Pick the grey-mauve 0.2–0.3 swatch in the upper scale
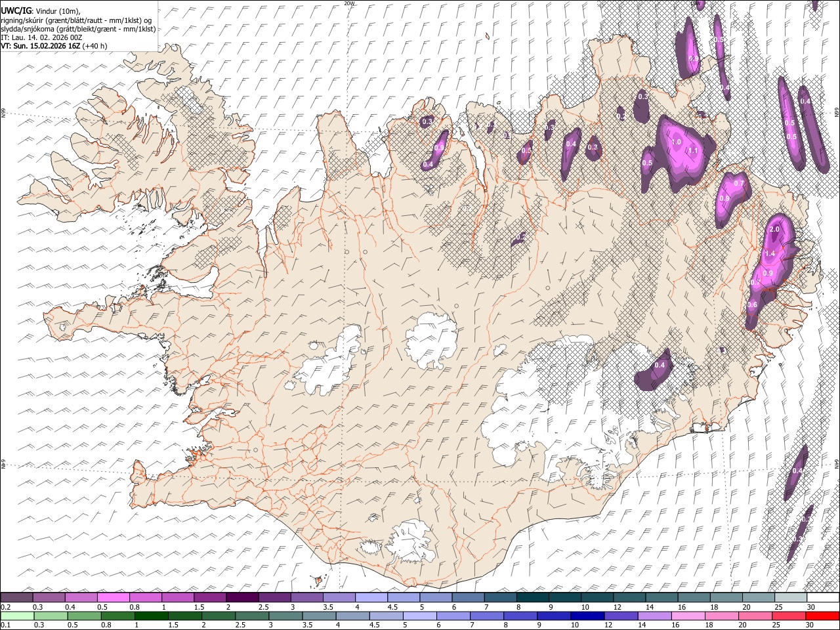This screenshot has width=840, height=630. [x=17, y=598]
